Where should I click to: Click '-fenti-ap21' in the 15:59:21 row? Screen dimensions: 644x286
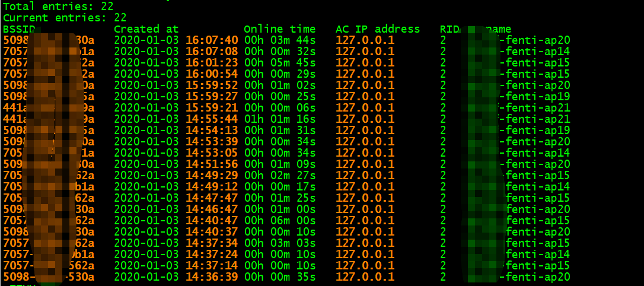click(534, 107)
